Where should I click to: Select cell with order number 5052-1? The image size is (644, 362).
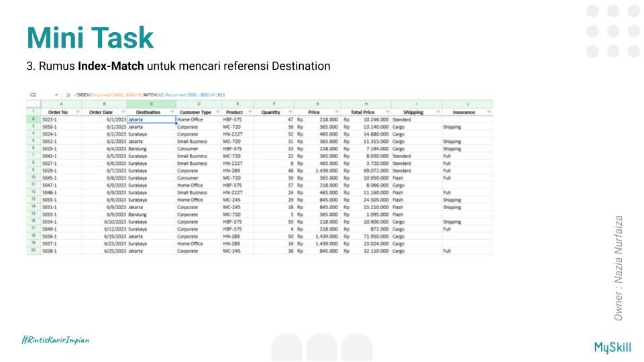(61, 141)
